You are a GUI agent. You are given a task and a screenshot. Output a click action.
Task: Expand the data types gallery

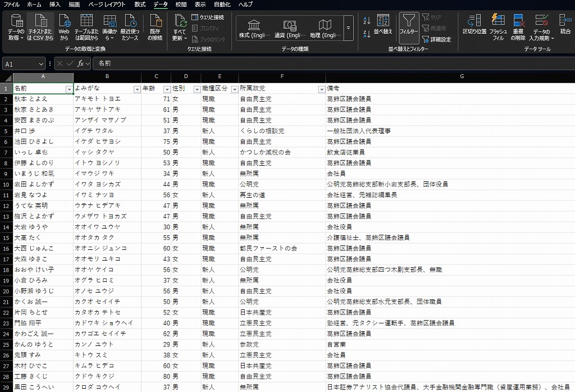[x=349, y=28]
